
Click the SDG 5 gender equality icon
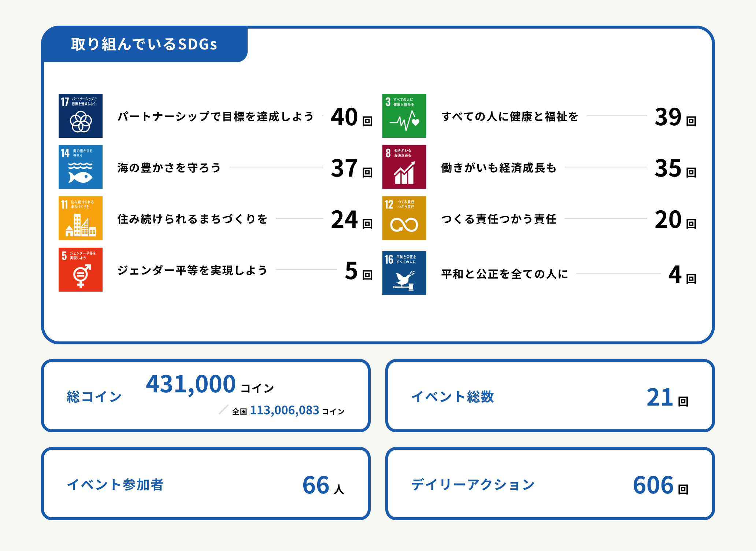click(81, 270)
